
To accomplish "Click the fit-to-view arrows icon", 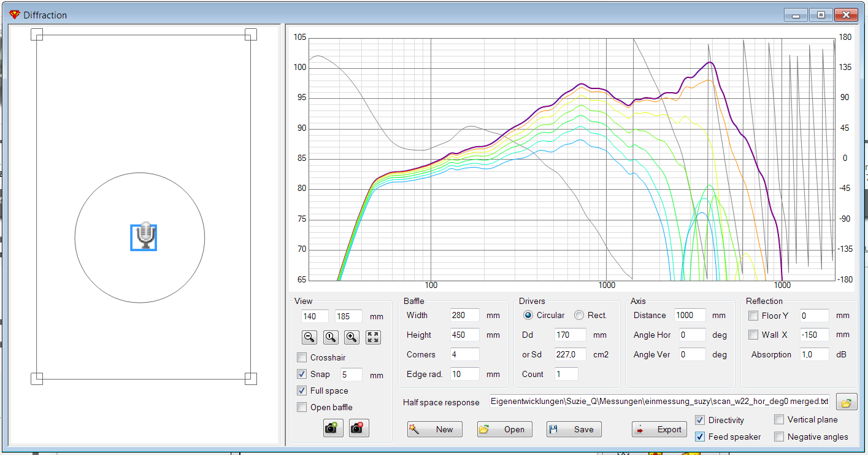I will 373,336.
